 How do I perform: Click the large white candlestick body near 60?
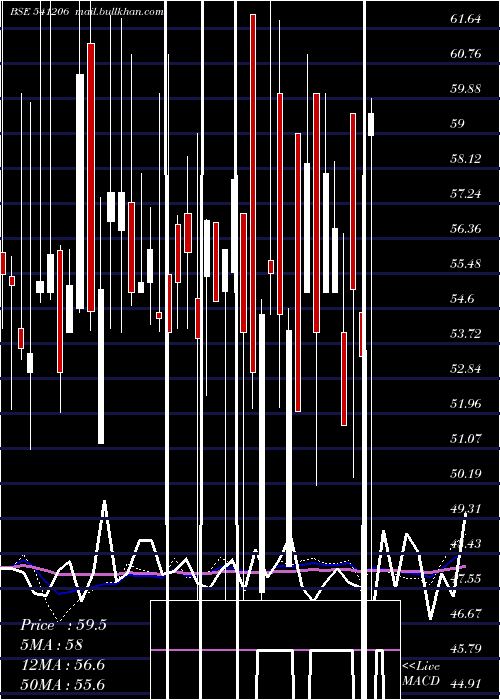pyautogui.click(x=80, y=191)
